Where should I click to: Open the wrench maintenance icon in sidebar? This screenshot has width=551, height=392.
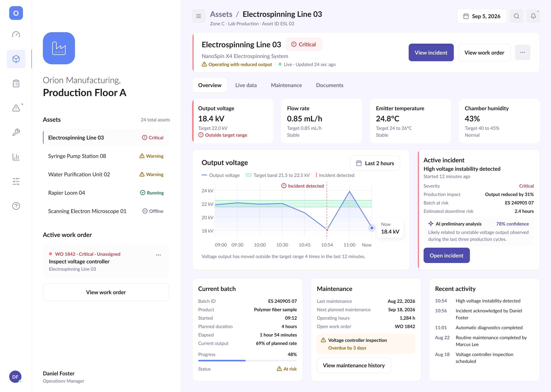tap(16, 132)
